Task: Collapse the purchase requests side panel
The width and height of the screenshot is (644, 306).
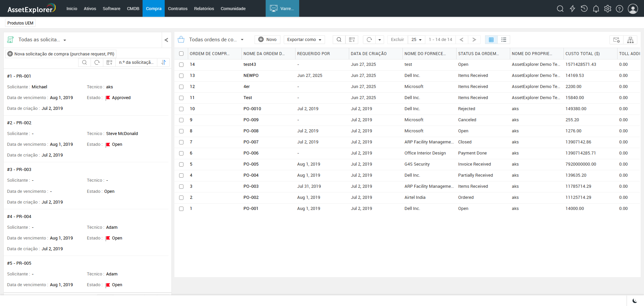Action: point(166,40)
